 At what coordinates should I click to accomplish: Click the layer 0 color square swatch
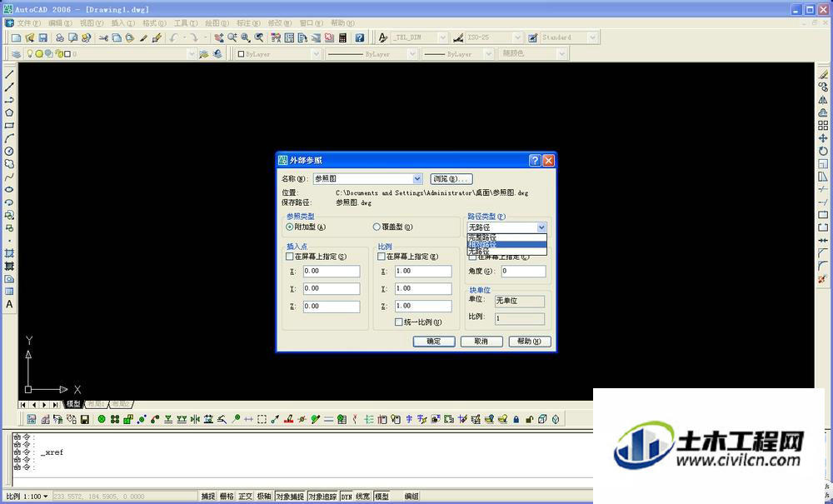67,53
